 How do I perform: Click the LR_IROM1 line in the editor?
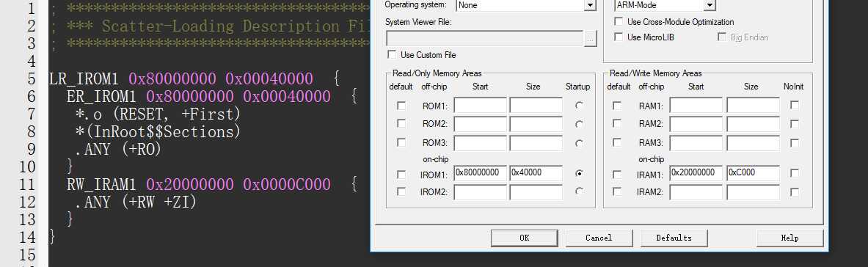[195, 78]
